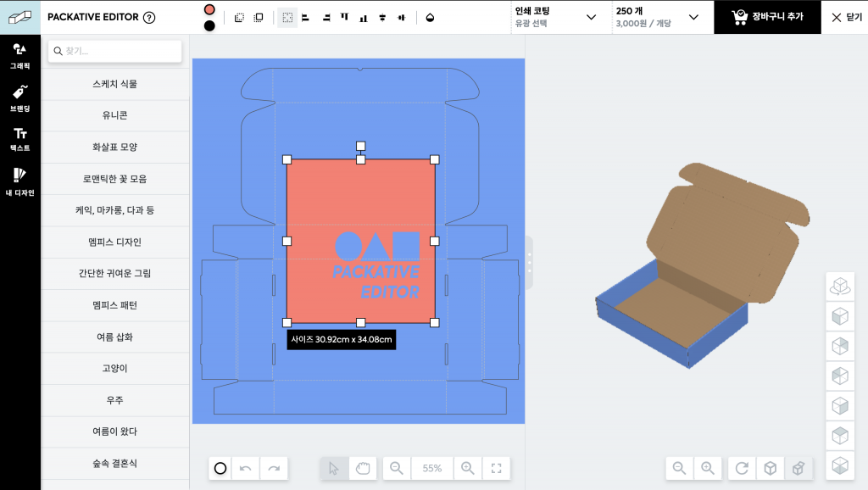Toggle the dashed selection-box icon in the toolbar
868x490 pixels.
pos(287,18)
